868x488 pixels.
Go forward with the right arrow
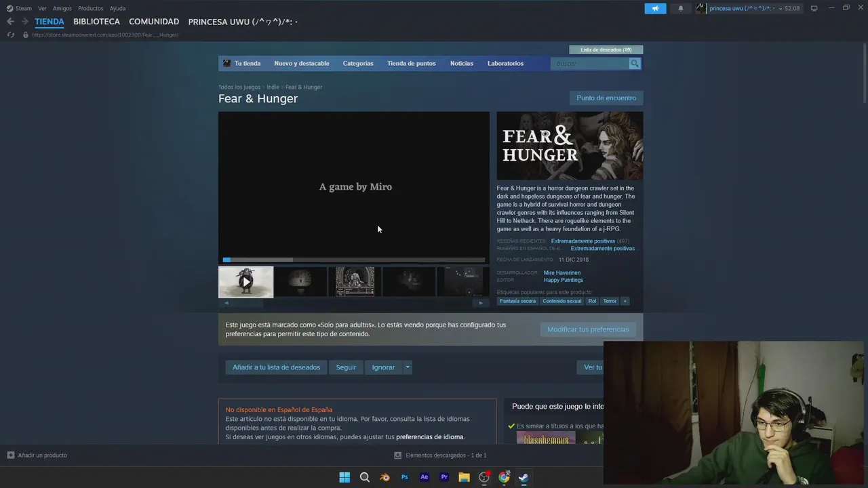pyautogui.click(x=24, y=22)
